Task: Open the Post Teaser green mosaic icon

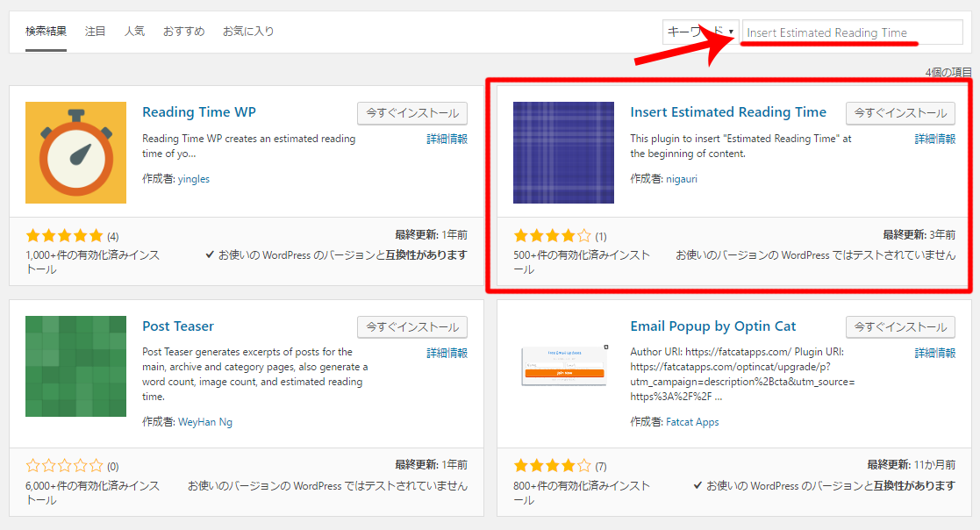Action: coord(75,366)
